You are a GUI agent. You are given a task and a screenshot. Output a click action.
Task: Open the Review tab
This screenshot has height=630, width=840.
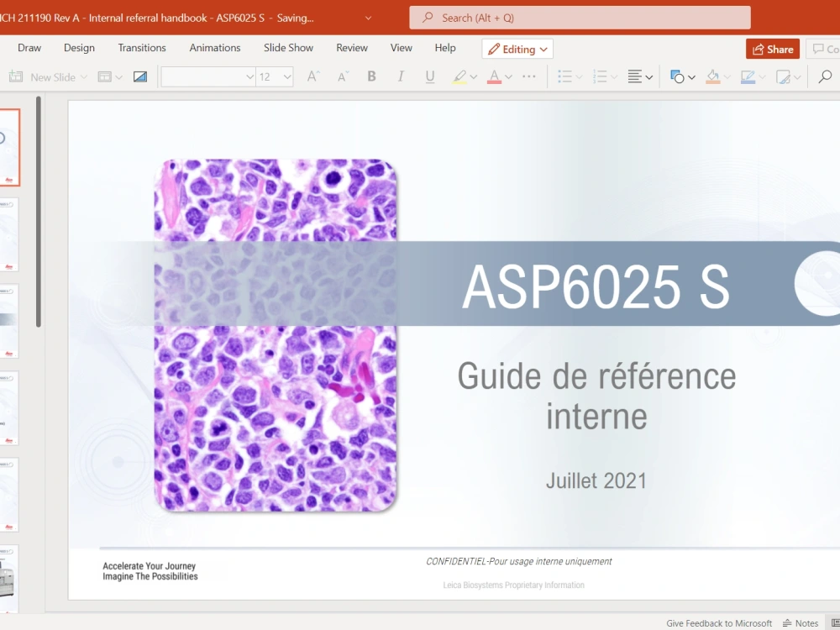(352, 48)
